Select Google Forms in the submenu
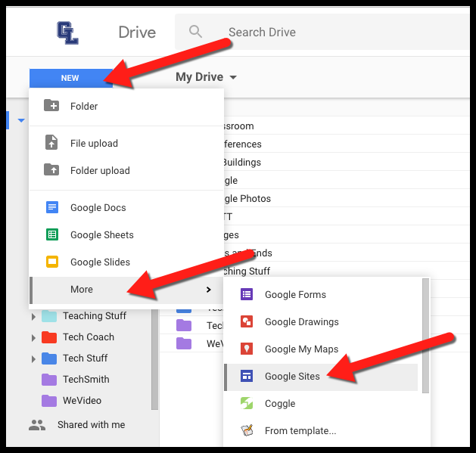 pos(322,295)
